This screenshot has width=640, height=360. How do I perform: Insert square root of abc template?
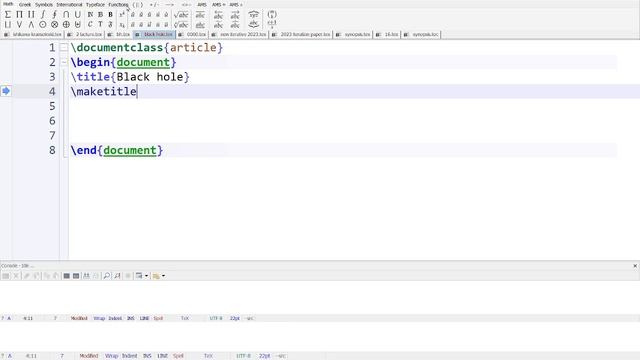coord(181,15)
